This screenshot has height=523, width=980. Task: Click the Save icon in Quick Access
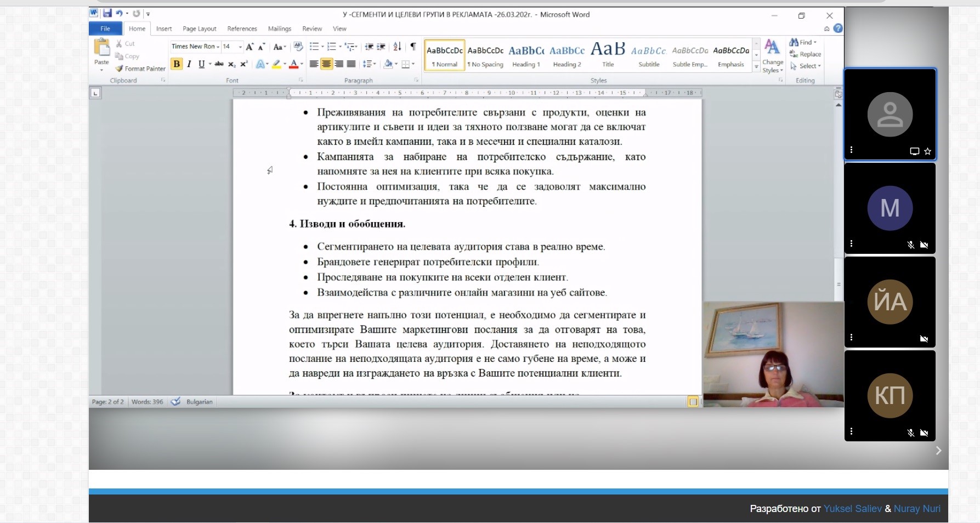pos(107,14)
